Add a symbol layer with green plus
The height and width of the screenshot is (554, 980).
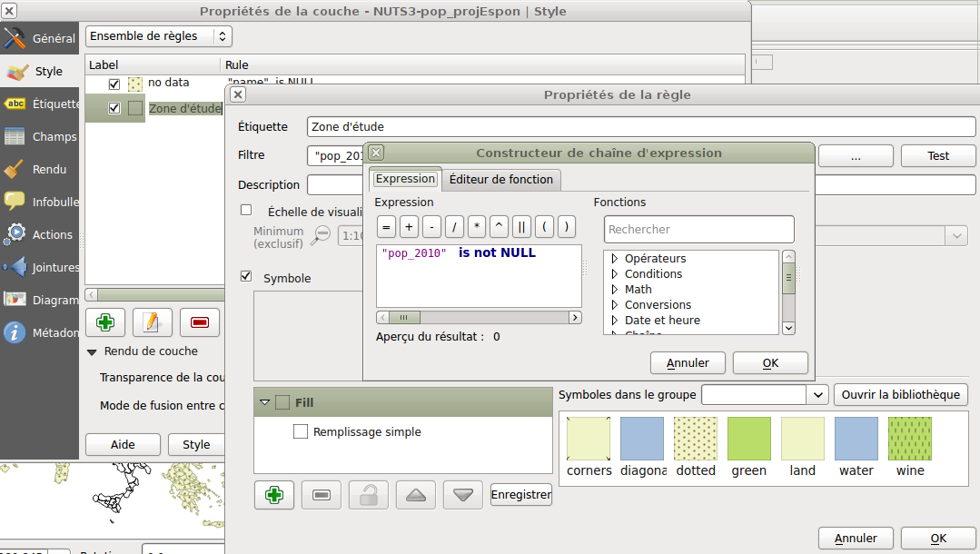(274, 495)
